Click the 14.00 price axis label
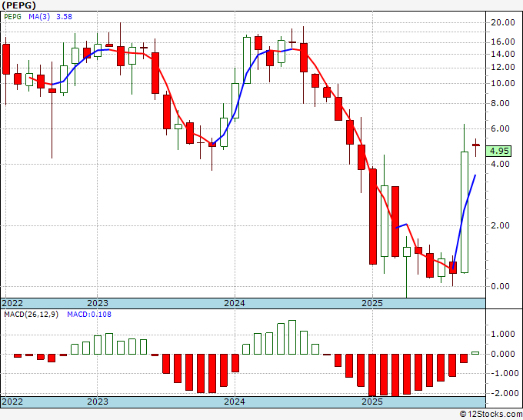The width and height of the screenshot is (523, 420). click(503, 54)
